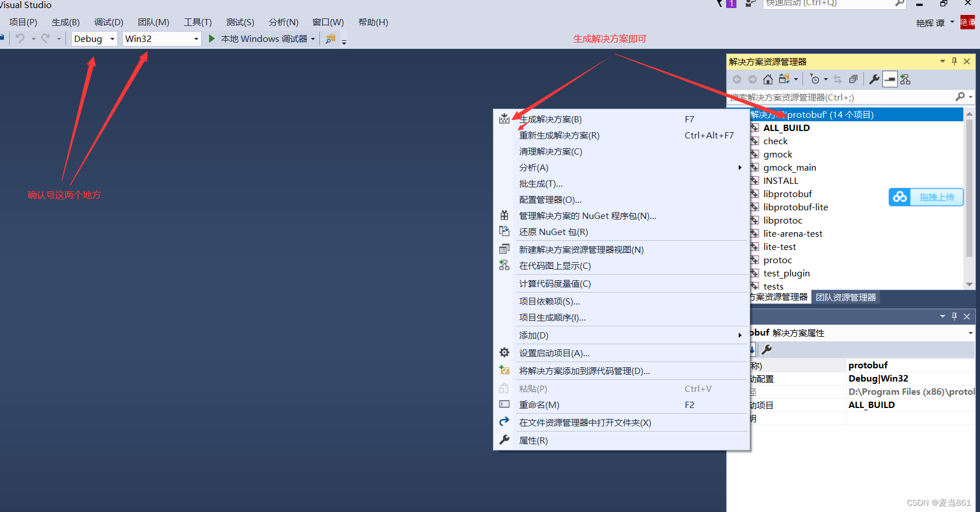The height and width of the screenshot is (512, 980).
Task: Select 生成解决方案(B) in context menu
Action: tap(622, 120)
